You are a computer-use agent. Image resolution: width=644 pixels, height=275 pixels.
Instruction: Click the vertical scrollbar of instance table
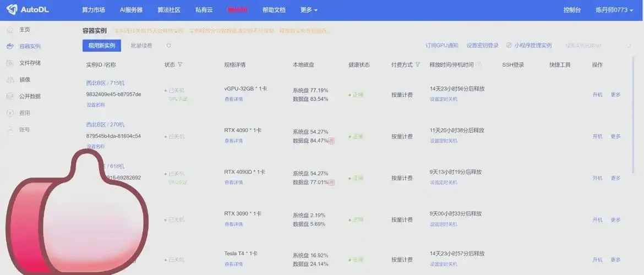[x=634, y=115]
